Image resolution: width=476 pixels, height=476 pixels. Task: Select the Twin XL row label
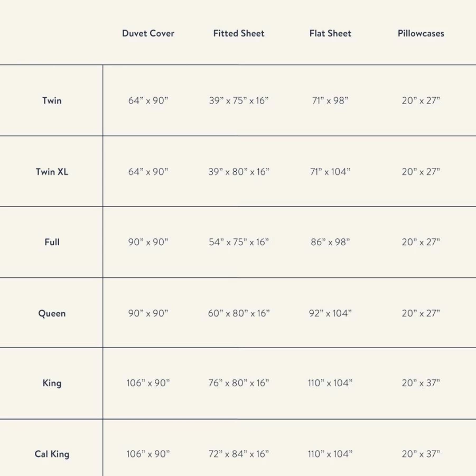click(x=52, y=172)
